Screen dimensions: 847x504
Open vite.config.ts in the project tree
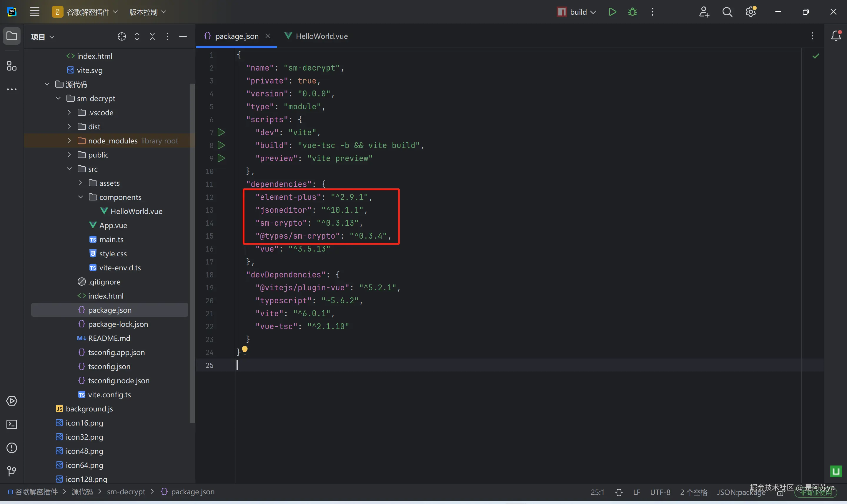click(x=109, y=395)
